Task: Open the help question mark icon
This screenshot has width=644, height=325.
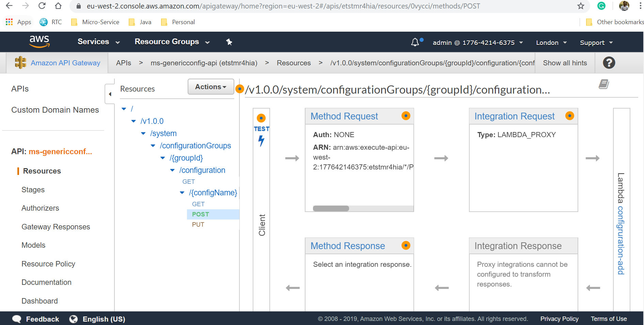Action: [609, 63]
